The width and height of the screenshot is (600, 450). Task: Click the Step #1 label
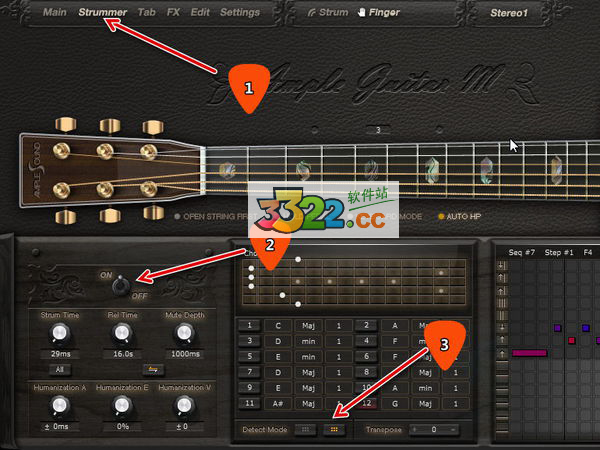[x=559, y=253]
